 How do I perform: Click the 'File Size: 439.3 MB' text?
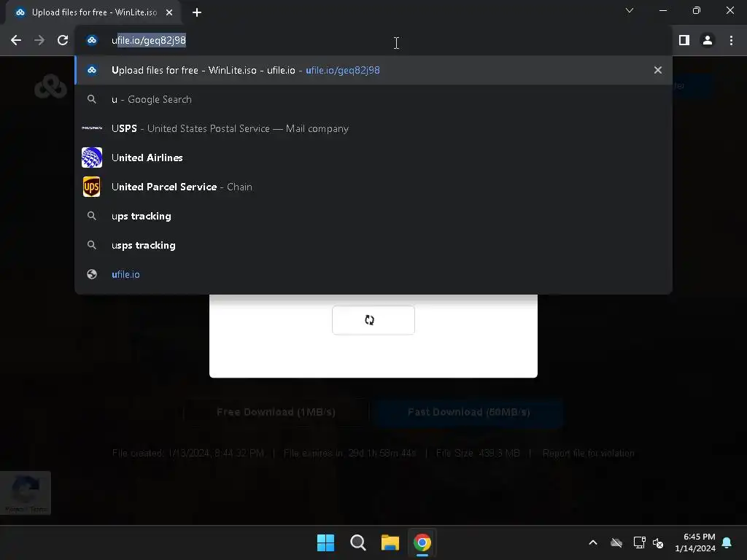[x=478, y=454]
